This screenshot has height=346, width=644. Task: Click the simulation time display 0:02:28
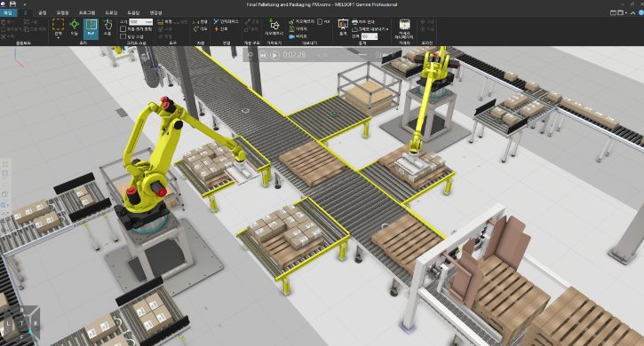click(294, 55)
